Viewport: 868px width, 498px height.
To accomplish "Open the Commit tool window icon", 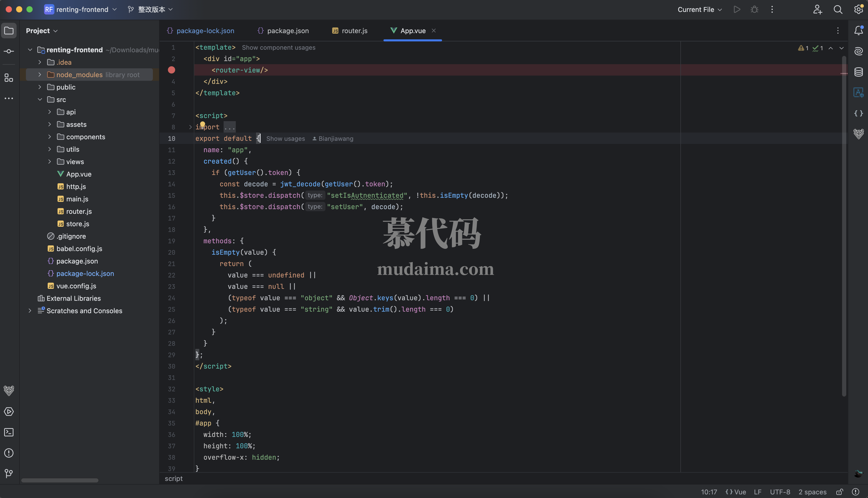I will click(9, 51).
